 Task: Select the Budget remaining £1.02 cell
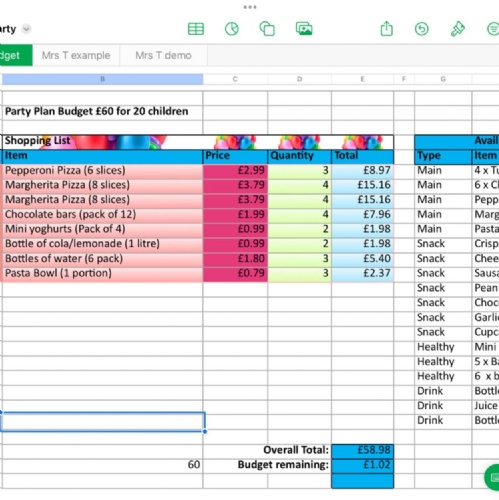363,465
